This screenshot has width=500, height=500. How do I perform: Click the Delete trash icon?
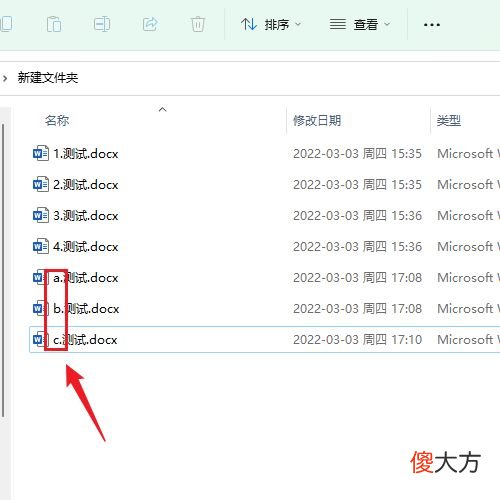point(198,24)
